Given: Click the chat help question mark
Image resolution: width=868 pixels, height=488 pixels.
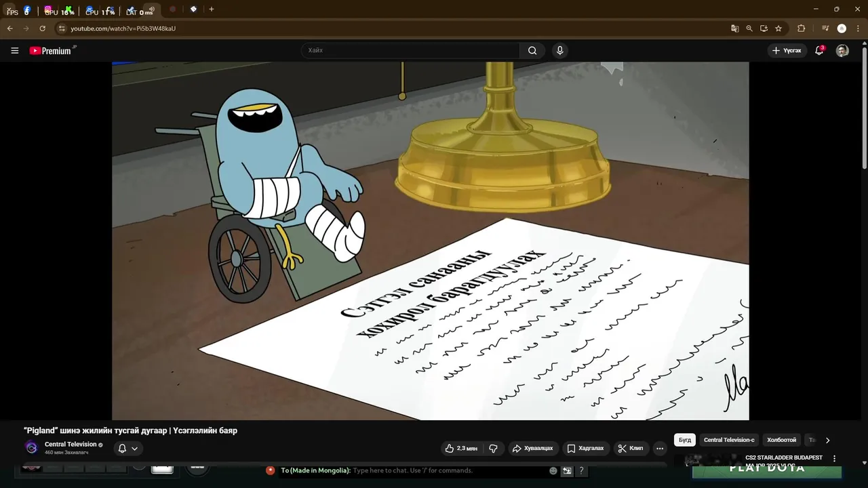Looking at the screenshot, I should (581, 470).
